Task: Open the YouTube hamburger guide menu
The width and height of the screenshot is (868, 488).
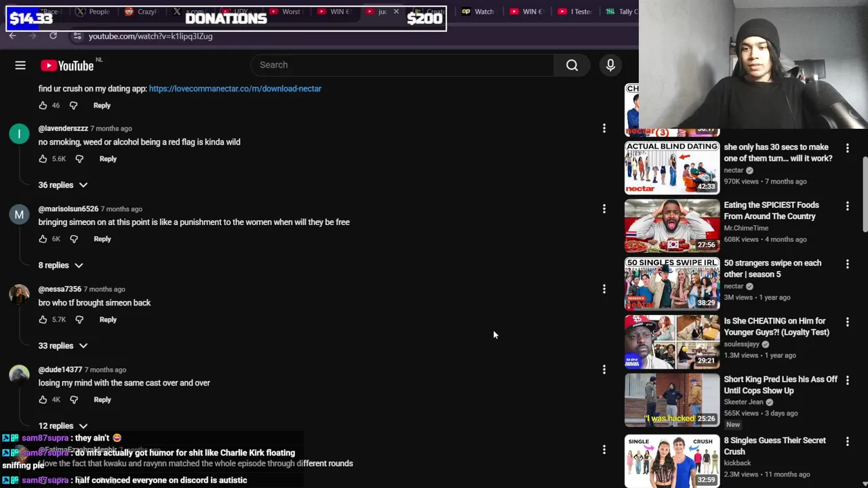Action: click(x=20, y=65)
